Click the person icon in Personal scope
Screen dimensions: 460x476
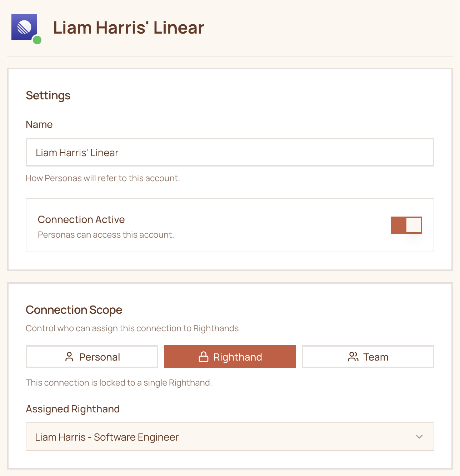[69, 356]
